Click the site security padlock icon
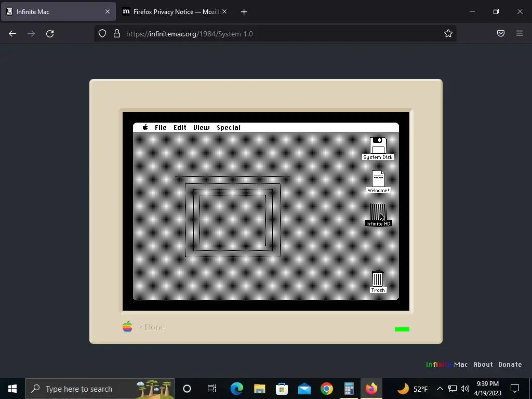The image size is (532, 399). pos(117,34)
